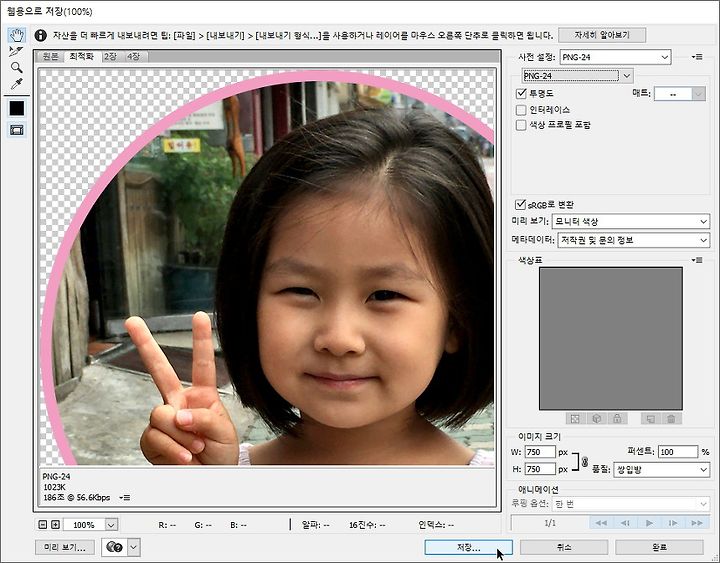Go to next animation frame

673,523
